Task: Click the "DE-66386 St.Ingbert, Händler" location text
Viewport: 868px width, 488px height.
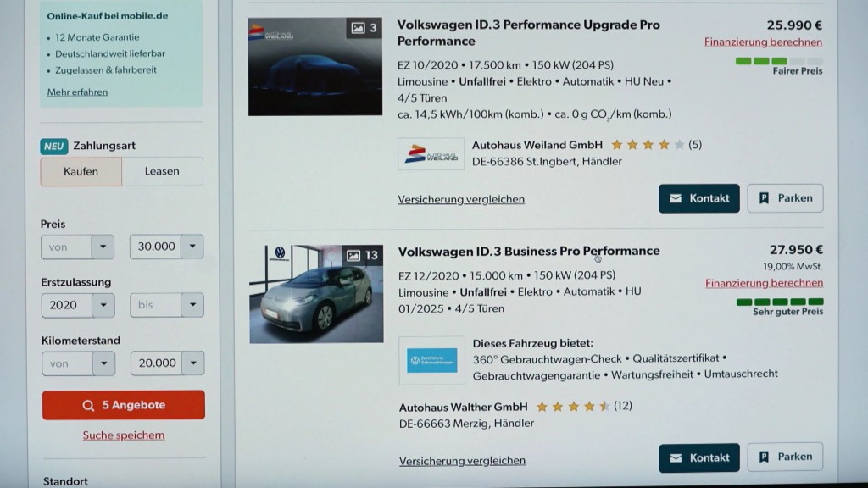Action: [547, 162]
